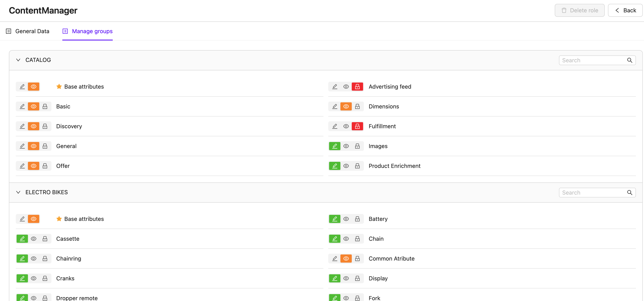
Task: Click the lock icon for Product Enrichment
Action: tap(357, 166)
